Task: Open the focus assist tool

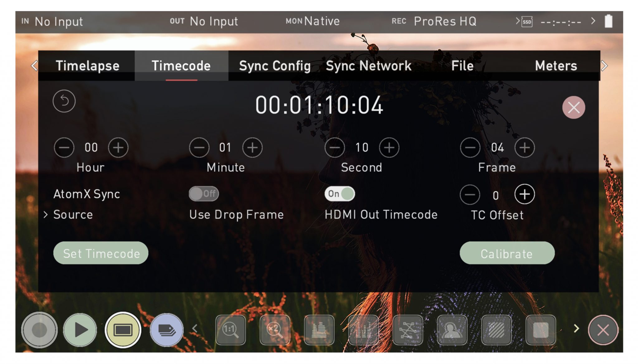Action: (452, 330)
